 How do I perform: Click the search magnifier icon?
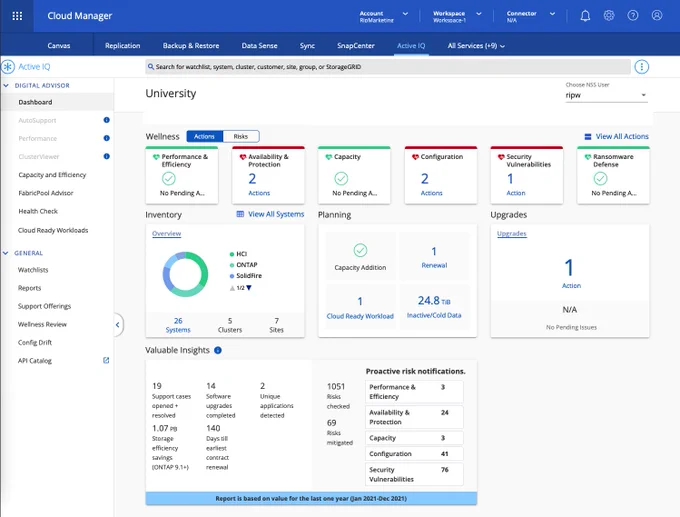150,67
